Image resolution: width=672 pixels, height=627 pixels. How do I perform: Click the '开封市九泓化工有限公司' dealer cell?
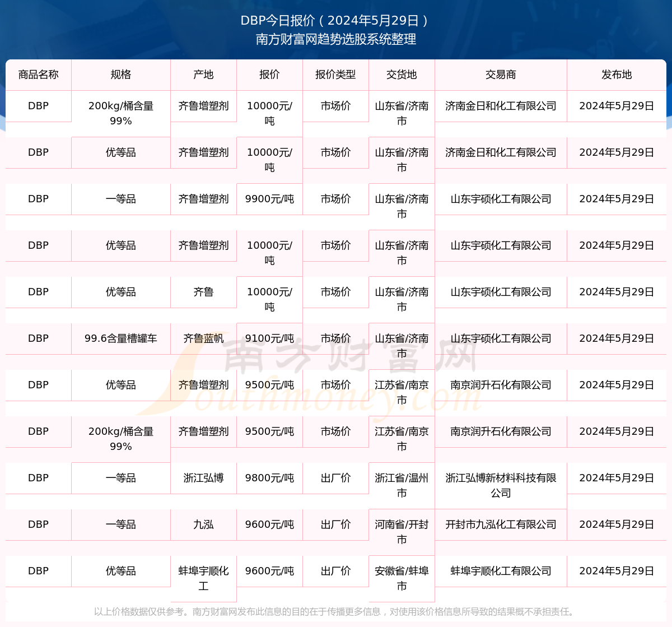tap(501, 524)
